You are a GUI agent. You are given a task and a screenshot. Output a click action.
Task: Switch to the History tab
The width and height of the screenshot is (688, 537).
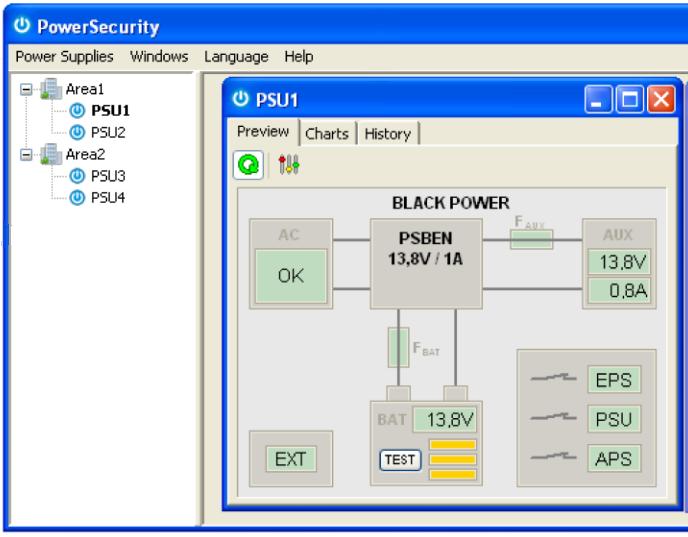pos(387,134)
